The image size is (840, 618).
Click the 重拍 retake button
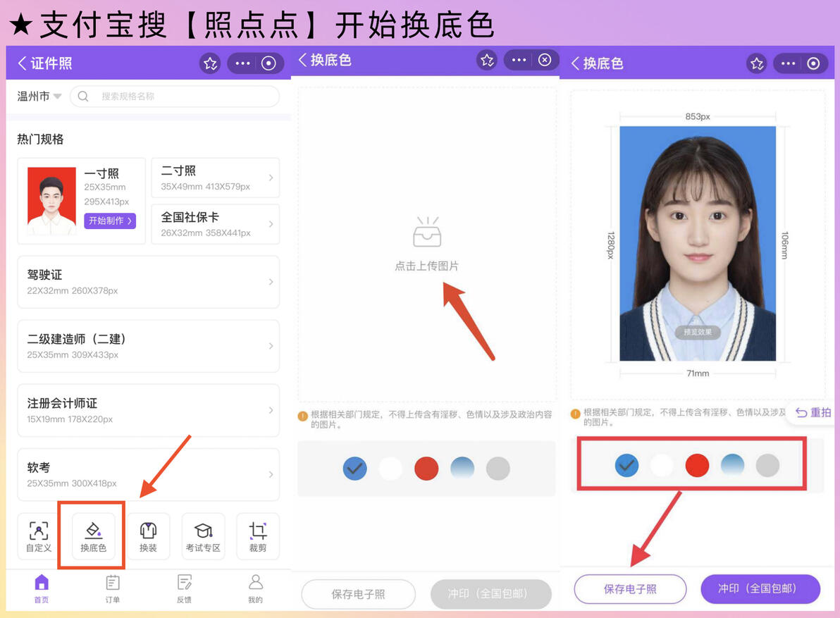[813, 412]
